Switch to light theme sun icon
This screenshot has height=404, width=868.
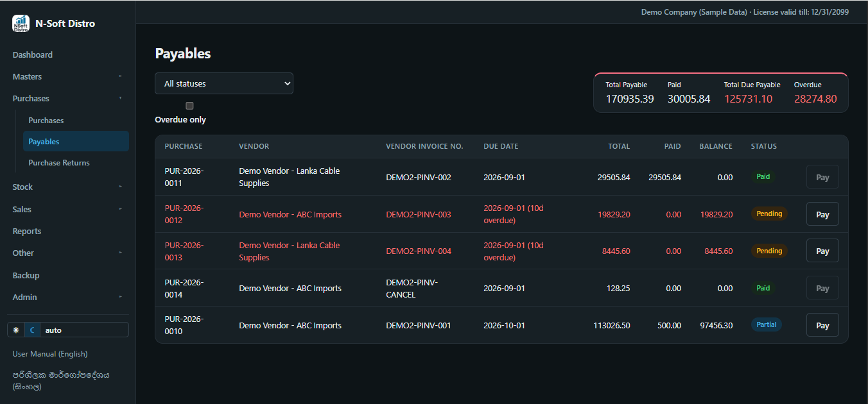[x=16, y=330]
